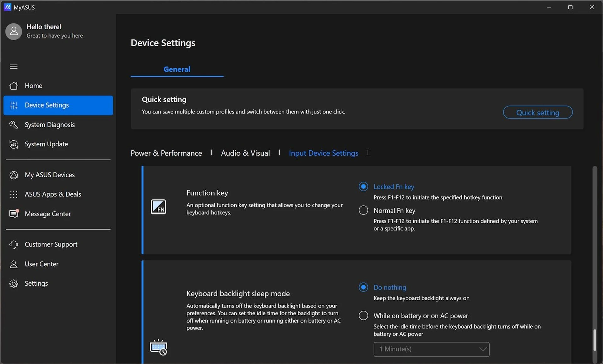
Task: Select the Locked Fn key option
Action: pyautogui.click(x=363, y=187)
